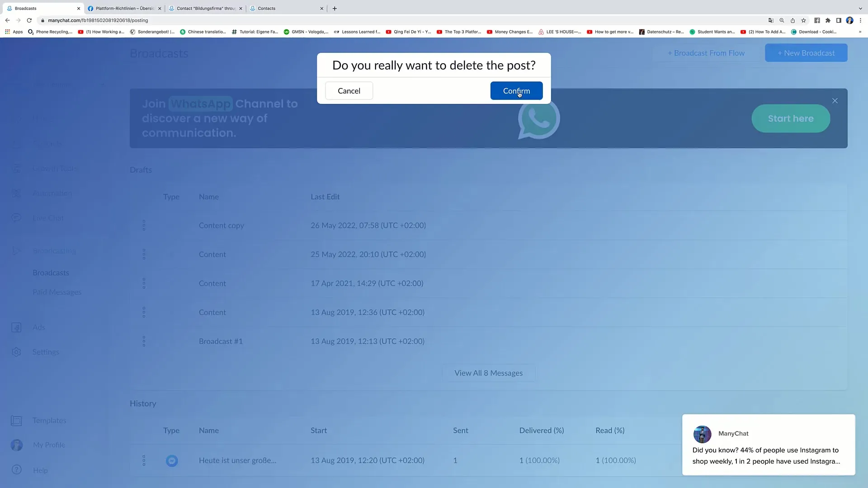Select the Templates sidebar icon

16,420
